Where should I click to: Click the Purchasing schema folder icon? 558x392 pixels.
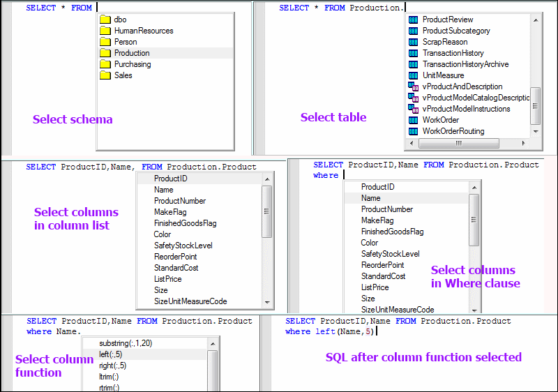click(x=105, y=64)
